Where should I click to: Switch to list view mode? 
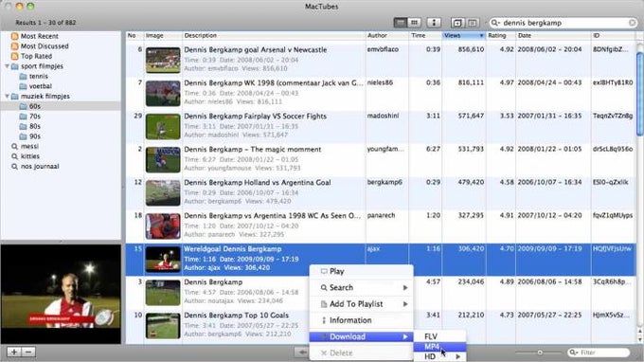coord(400,23)
